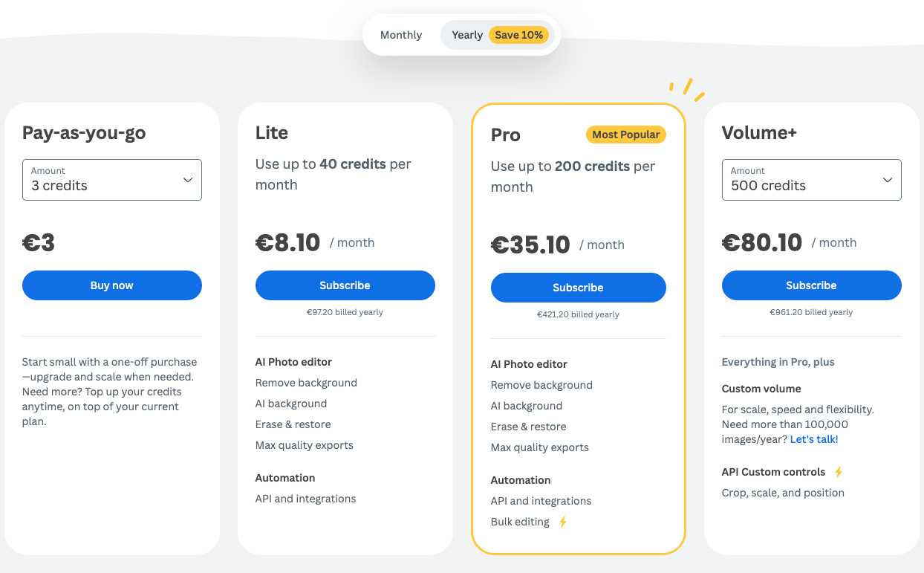Click the lightning bolt icon next to Bulk editing
This screenshot has height=573, width=924.
tap(562, 522)
